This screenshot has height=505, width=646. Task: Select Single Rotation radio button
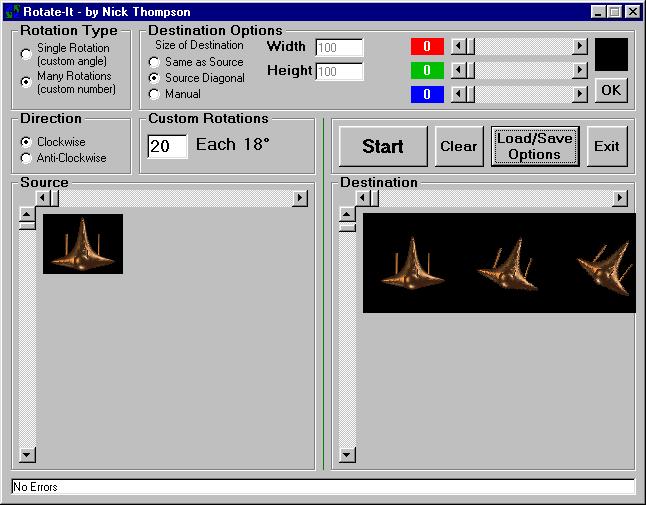coord(26,54)
